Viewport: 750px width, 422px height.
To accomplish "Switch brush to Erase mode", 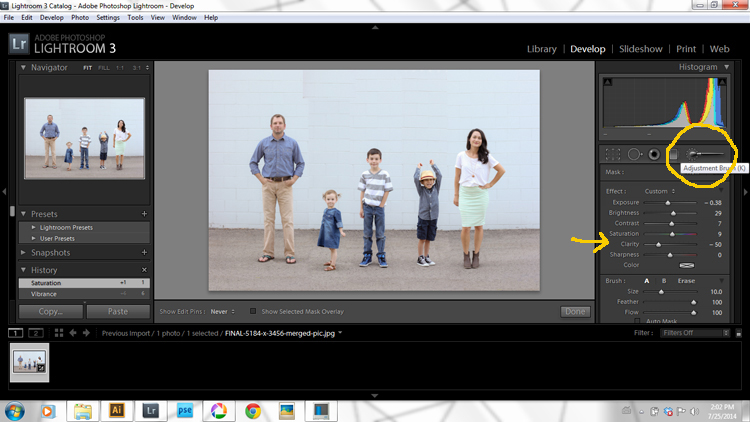I will [x=686, y=281].
